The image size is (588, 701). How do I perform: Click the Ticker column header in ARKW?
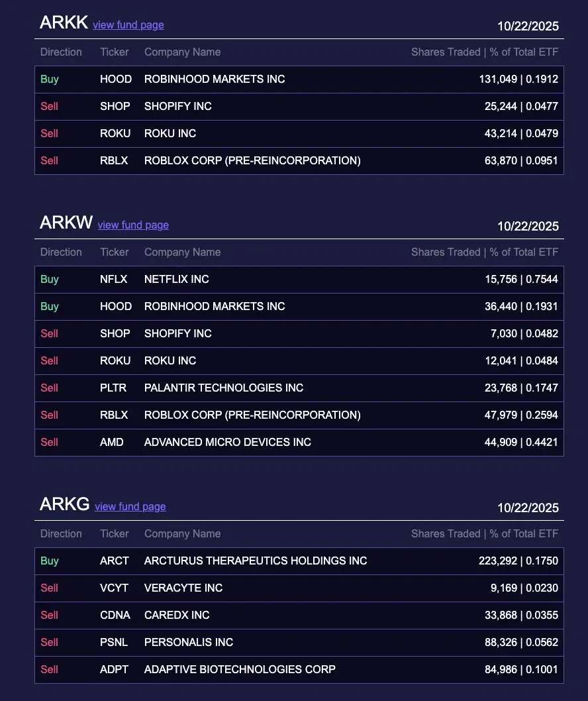(x=115, y=252)
